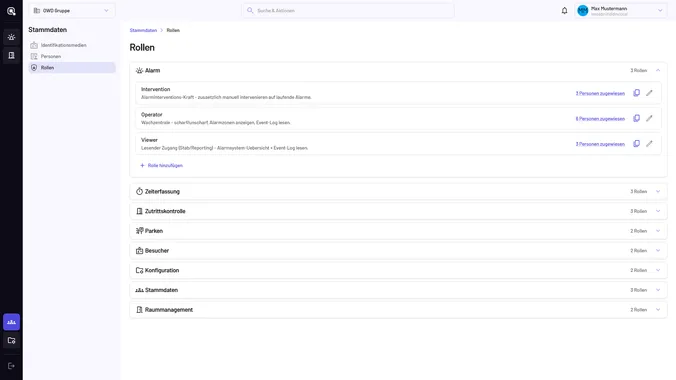Click the Besucher badge icon

click(139, 251)
